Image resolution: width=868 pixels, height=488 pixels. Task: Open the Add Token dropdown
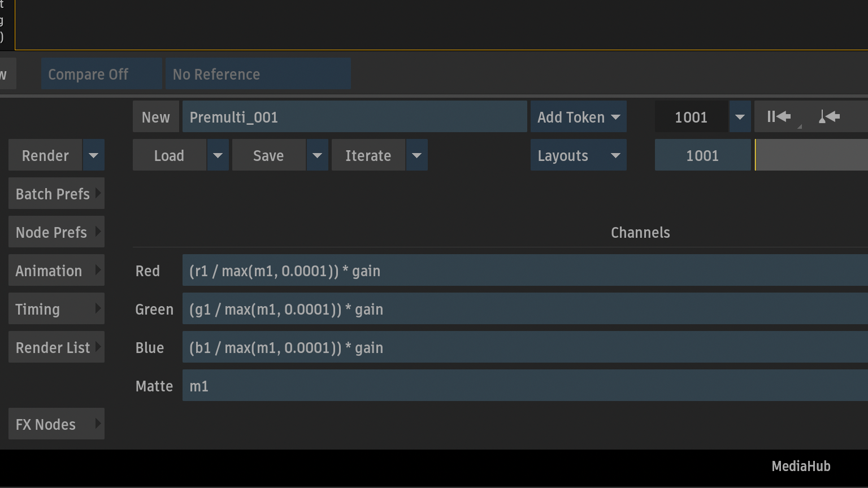click(579, 117)
